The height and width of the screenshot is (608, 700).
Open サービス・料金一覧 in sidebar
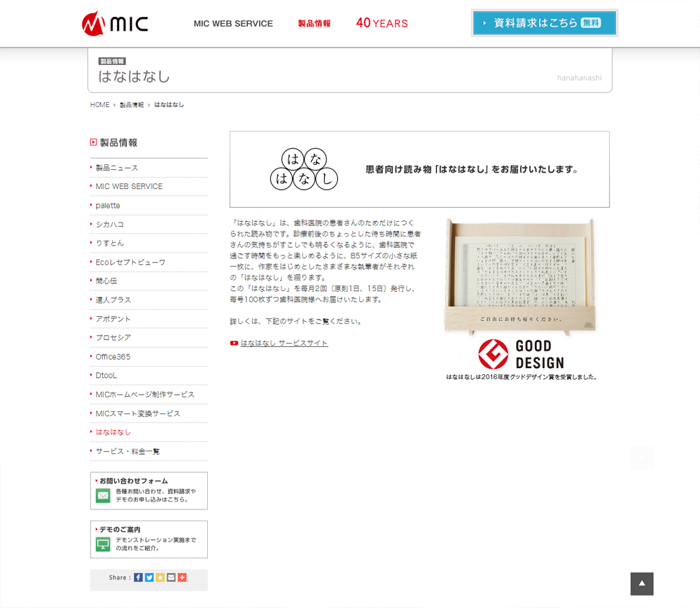click(127, 451)
